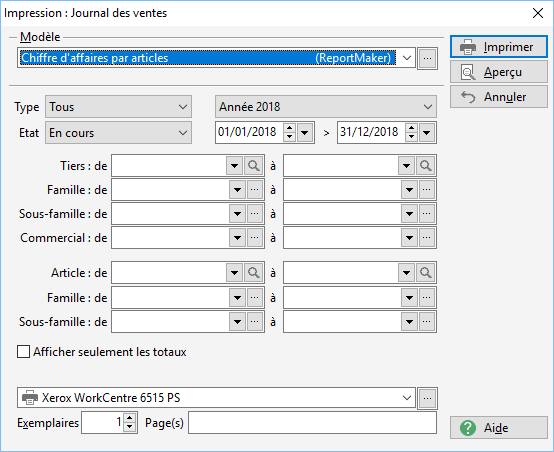Click the ellipsis button next to Modèle dropdown
The width and height of the screenshot is (554, 452).
(428, 58)
